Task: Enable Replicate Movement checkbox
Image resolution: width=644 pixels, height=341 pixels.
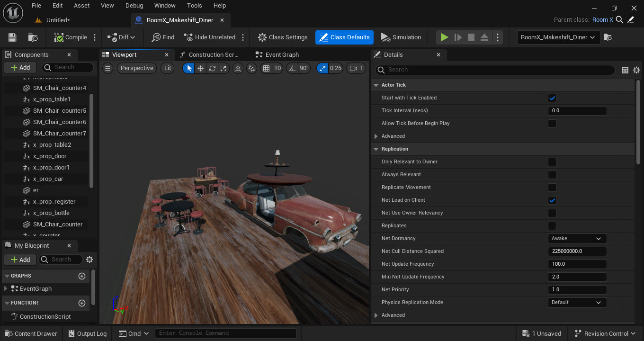Action: coord(552,188)
